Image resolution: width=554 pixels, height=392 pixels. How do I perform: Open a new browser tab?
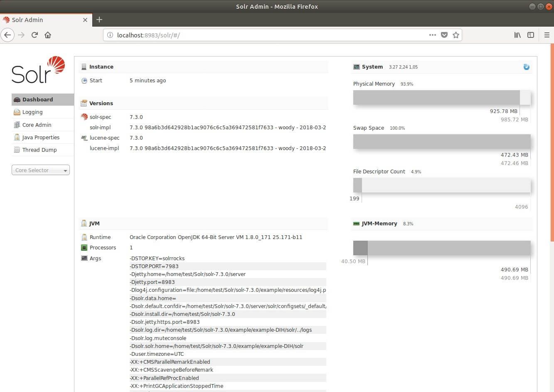(x=99, y=20)
